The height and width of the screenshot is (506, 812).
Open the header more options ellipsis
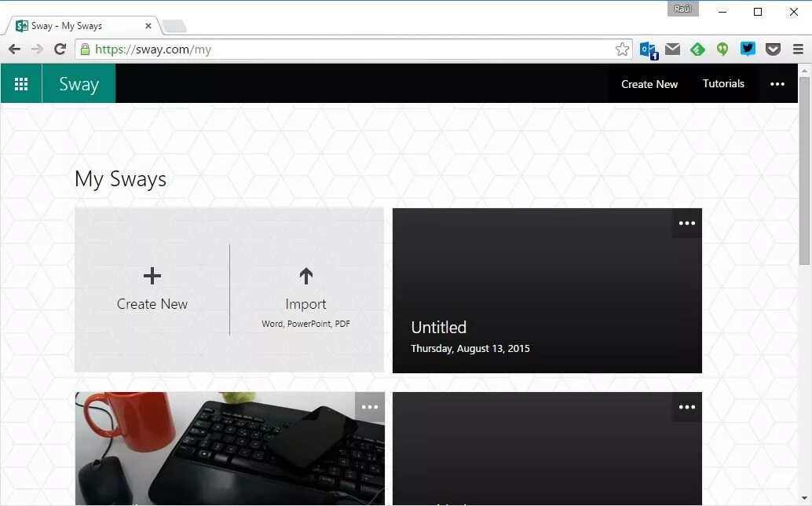click(777, 84)
